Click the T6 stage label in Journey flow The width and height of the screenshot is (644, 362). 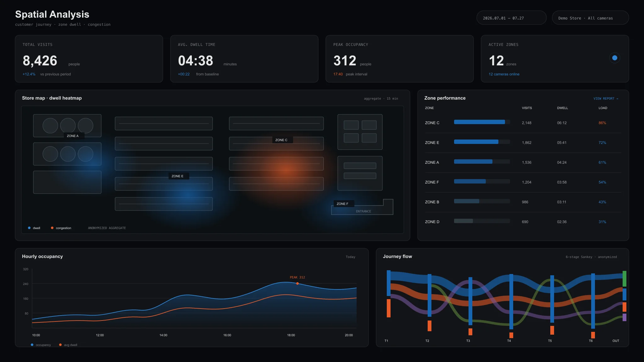point(591,341)
